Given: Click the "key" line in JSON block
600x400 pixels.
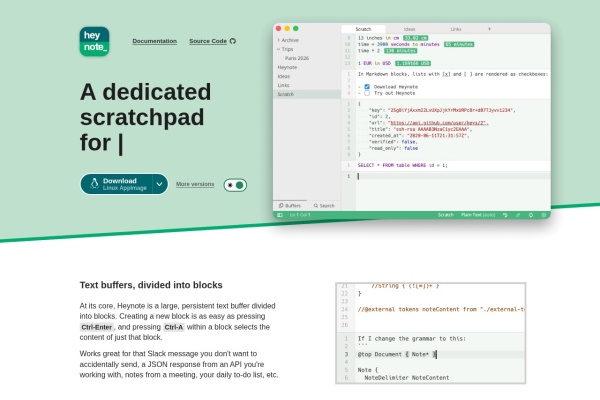Looking at the screenshot, I should click(x=442, y=110).
